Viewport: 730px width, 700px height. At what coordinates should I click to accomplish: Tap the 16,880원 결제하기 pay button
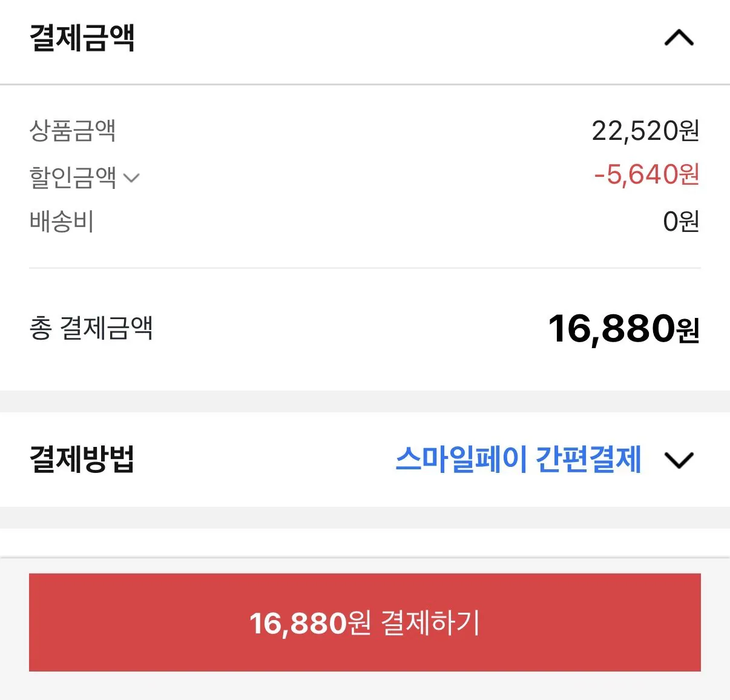pyautogui.click(x=365, y=622)
